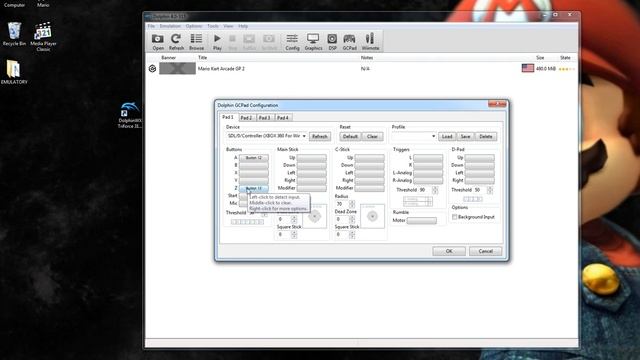This screenshot has width=640, height=360.
Task: Click the State star rating for Mario Kart
Action: click(x=567, y=69)
